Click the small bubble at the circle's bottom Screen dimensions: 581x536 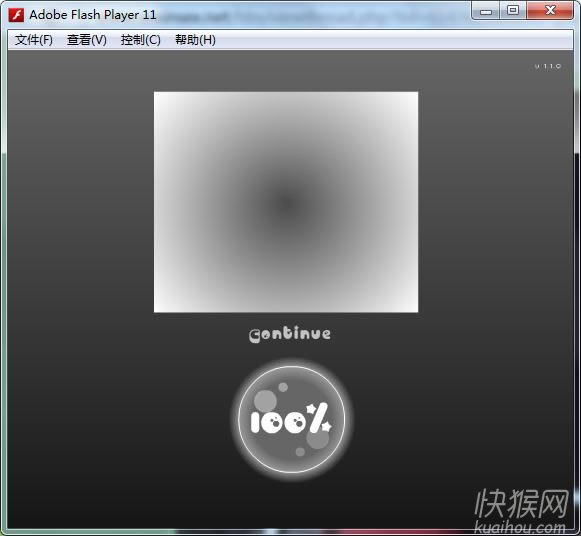pos(300,452)
